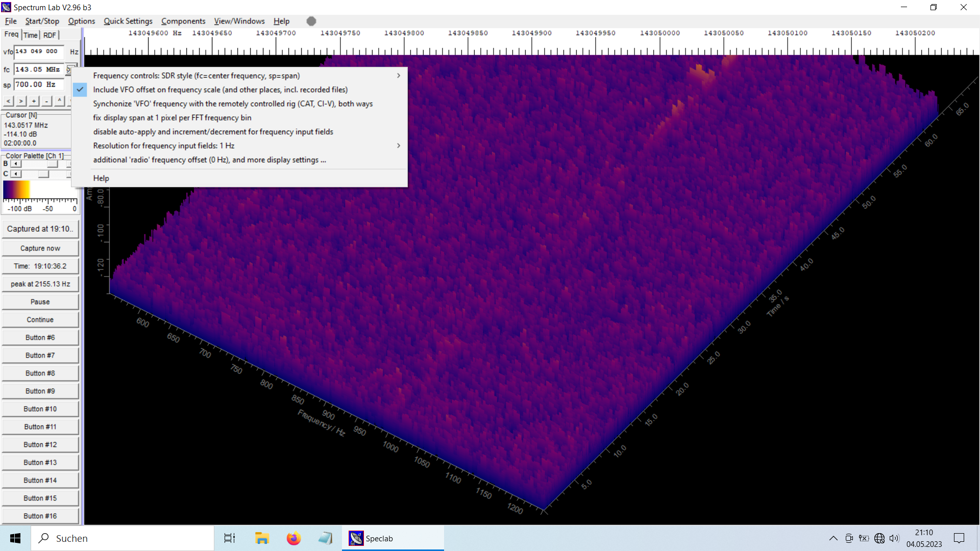Image resolution: width=980 pixels, height=551 pixels.
Task: Toggle 'disable auto-apply and increment/decrement' option
Action: [239, 132]
